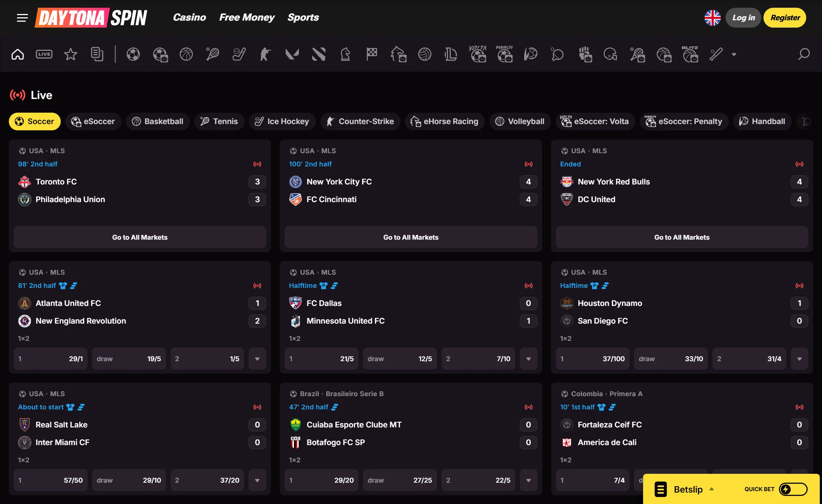
Task: Open Brazil Brasileiro Serie B league label
Action: click(342, 394)
